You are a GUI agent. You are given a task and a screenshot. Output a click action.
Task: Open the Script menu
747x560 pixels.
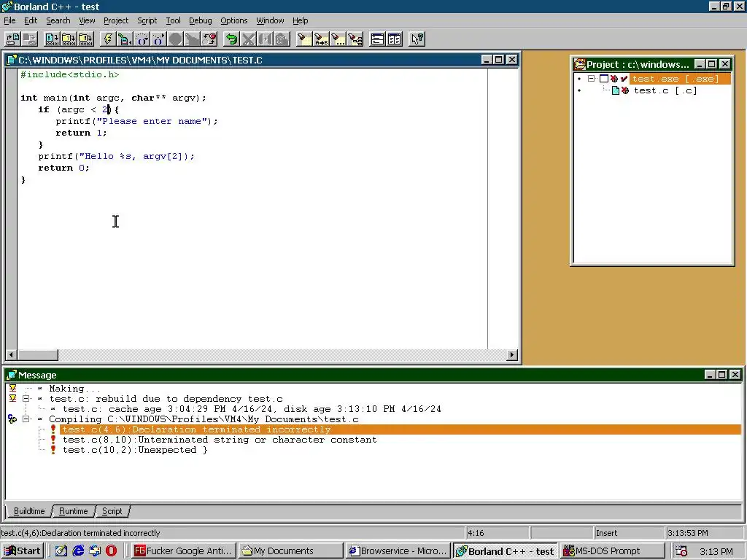point(147,20)
